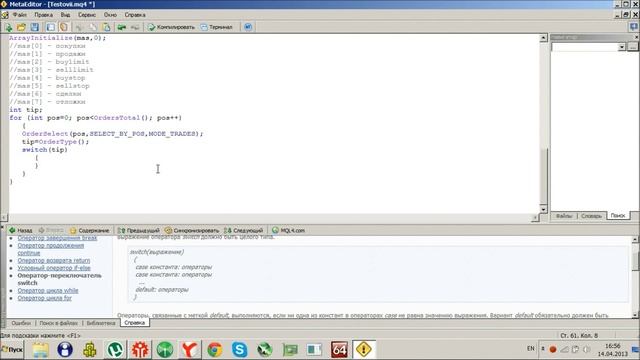Switch to the Ошибки tab
This screenshot has height=360, width=640.
pyautogui.click(x=21, y=323)
